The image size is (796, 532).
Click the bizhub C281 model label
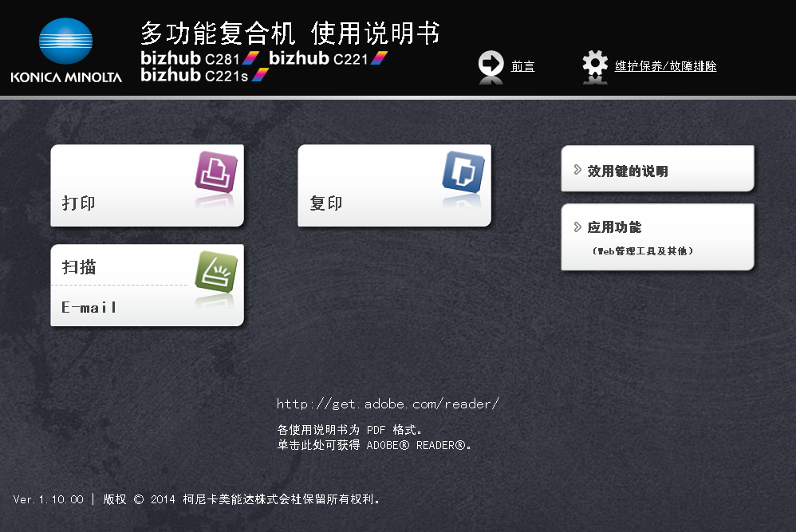[x=200, y=58]
